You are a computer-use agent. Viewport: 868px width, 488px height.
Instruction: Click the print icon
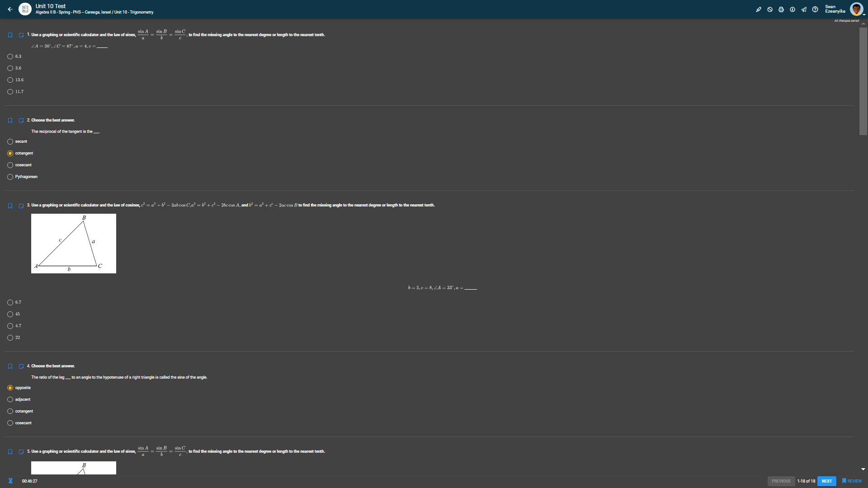point(781,9)
